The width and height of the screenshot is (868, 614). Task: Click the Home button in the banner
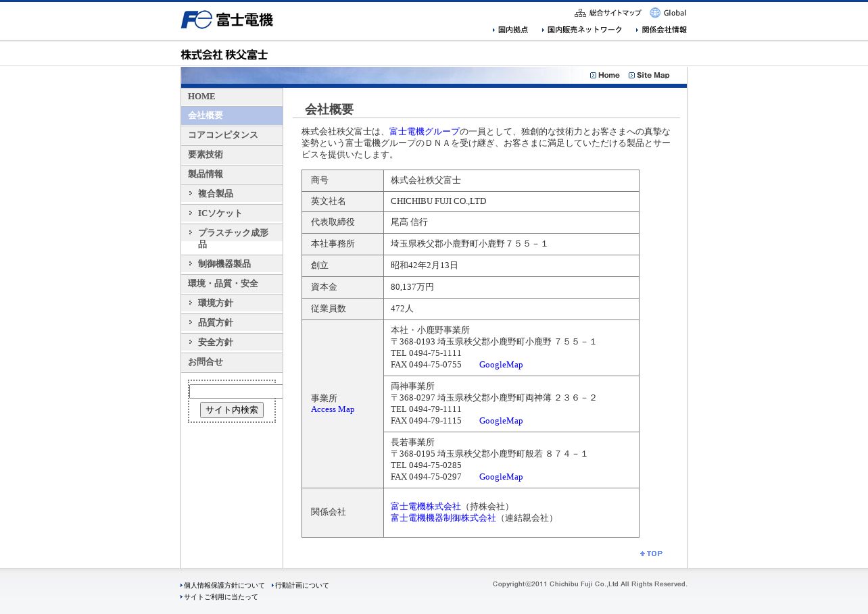coord(605,75)
